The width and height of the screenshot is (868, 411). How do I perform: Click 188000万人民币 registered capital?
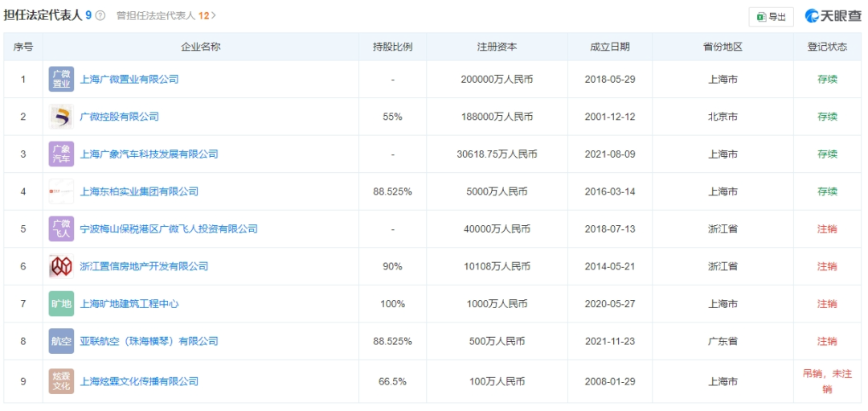pos(497,117)
